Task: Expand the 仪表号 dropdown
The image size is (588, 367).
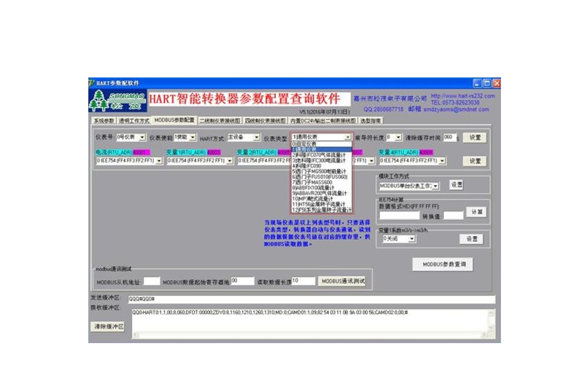Action: [x=142, y=137]
